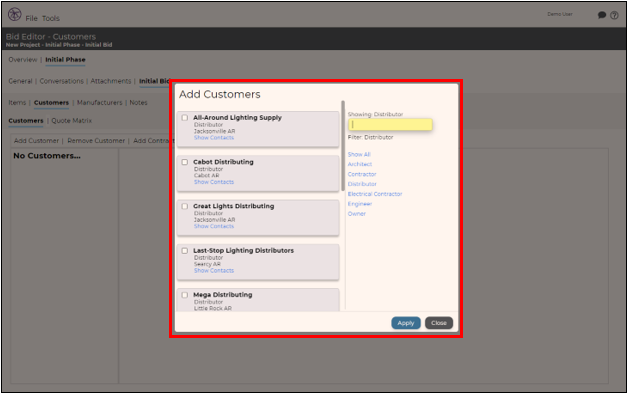This screenshot has width=629, height=395.
Task: Check the Mega Distributing checkbox
Action: click(x=185, y=295)
